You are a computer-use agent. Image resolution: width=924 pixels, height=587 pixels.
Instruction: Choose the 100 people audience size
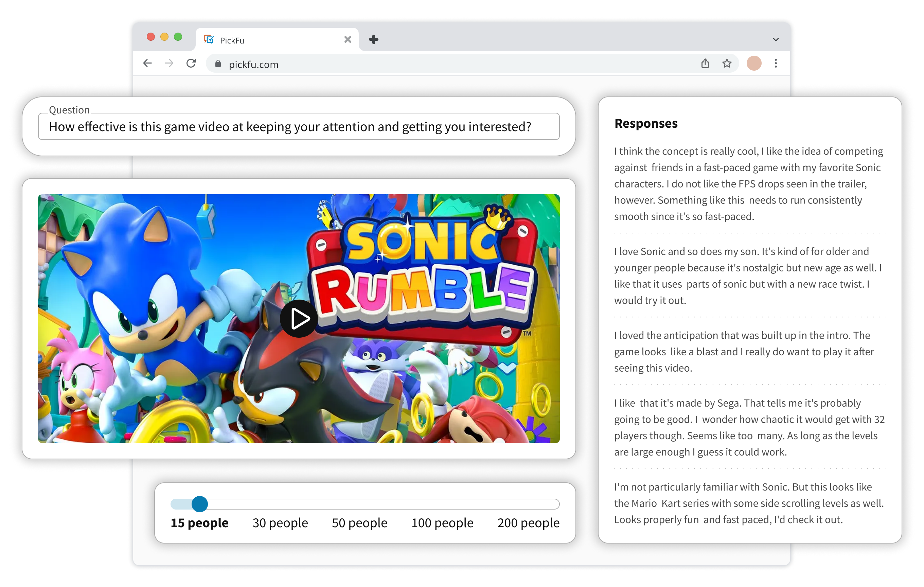coord(442,522)
